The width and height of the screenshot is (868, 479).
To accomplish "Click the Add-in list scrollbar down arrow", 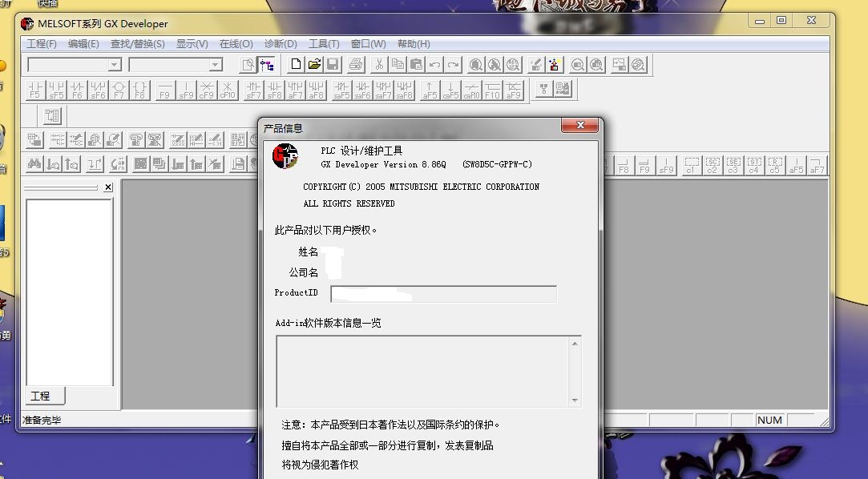I will tap(575, 400).
